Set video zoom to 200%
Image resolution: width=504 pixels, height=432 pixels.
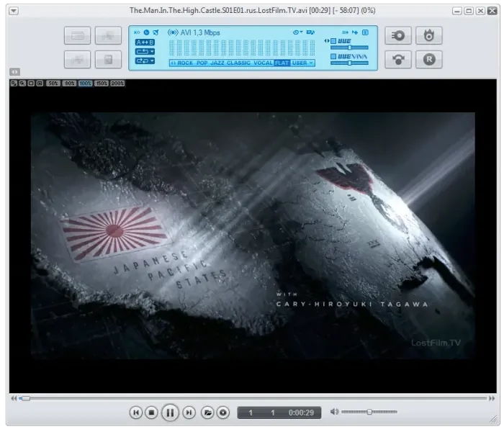click(117, 84)
